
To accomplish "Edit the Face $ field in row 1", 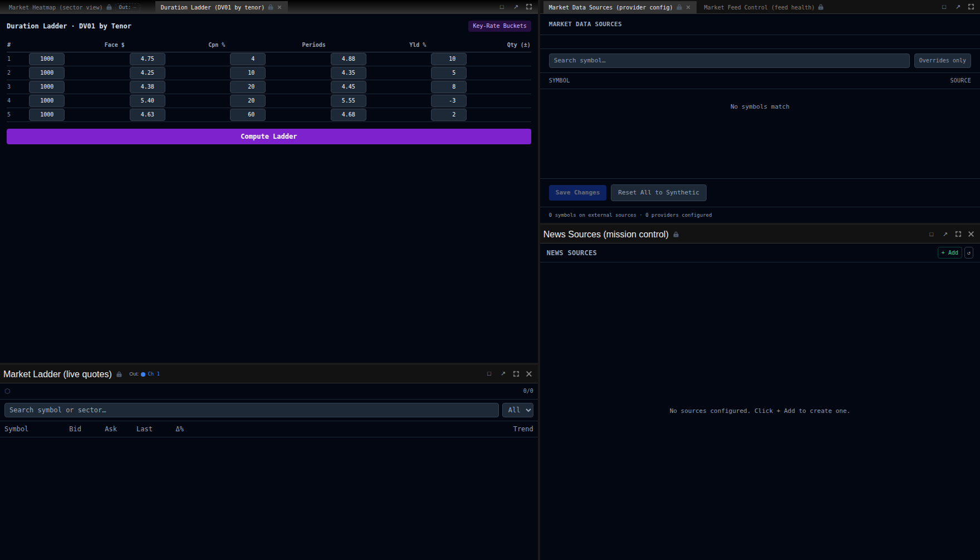I will click(47, 59).
